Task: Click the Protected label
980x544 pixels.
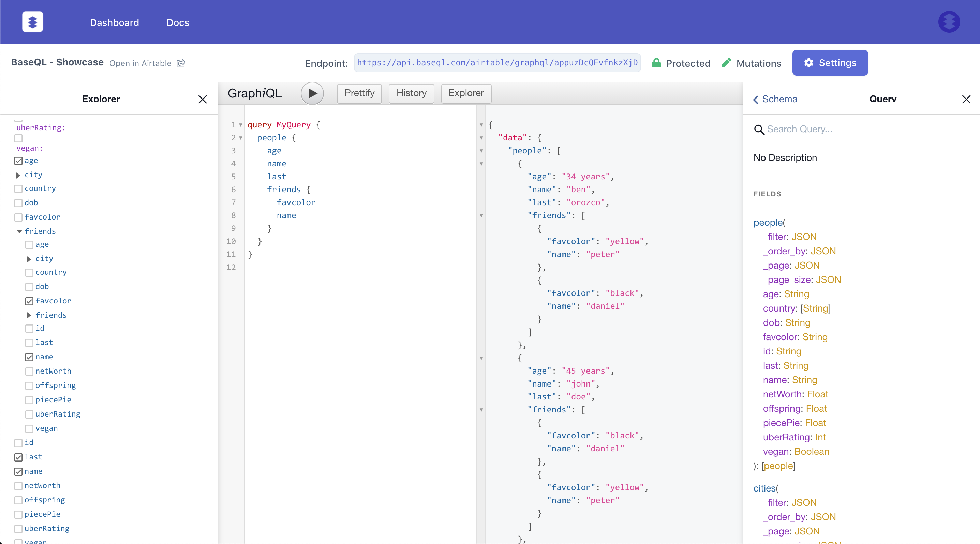Action: click(x=688, y=63)
